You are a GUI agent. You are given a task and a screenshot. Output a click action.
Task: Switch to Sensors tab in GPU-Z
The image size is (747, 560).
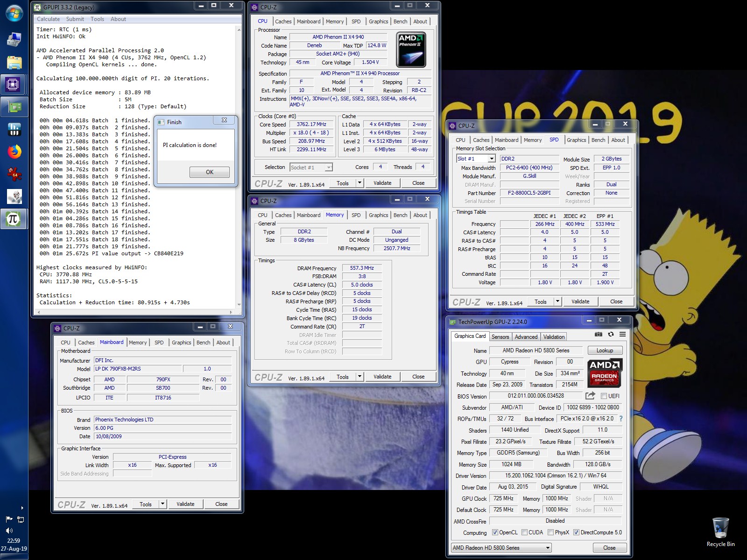click(x=500, y=337)
